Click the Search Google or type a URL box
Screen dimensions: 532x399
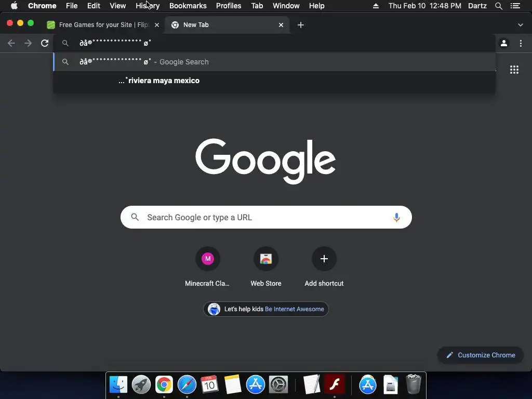266,217
